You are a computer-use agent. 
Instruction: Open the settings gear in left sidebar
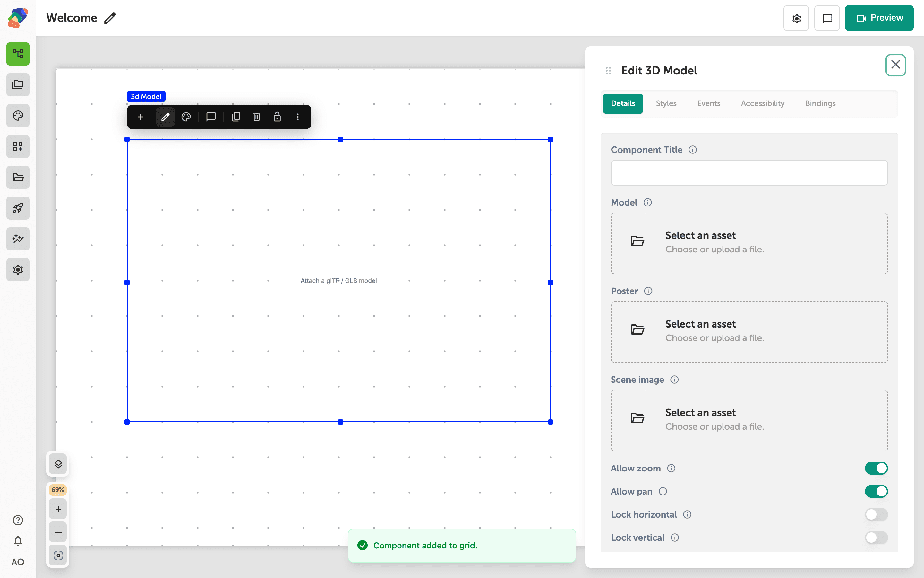[18, 270]
